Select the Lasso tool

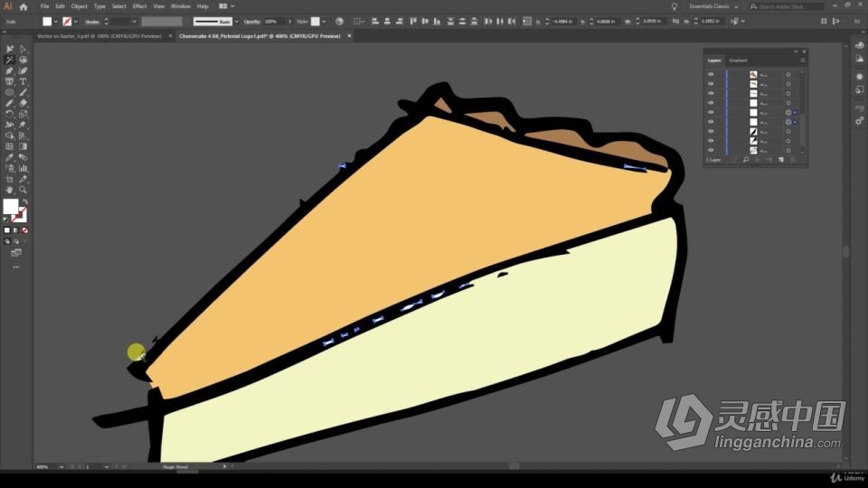23,60
